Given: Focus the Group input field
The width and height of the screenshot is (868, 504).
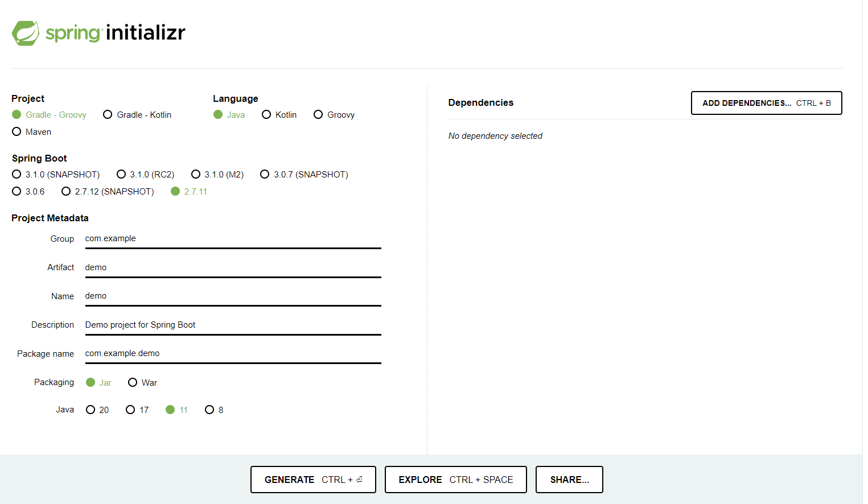Looking at the screenshot, I should [x=233, y=239].
